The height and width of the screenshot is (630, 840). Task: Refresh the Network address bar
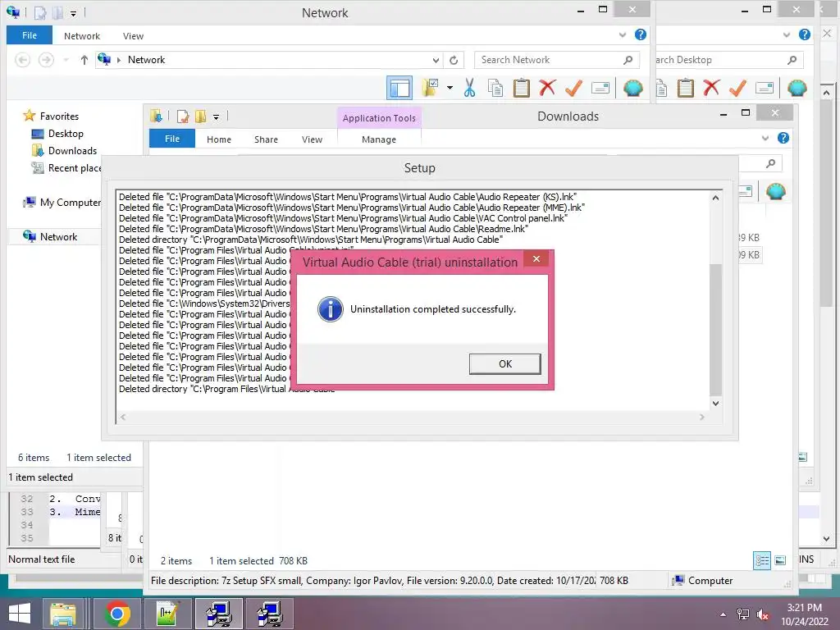click(454, 60)
